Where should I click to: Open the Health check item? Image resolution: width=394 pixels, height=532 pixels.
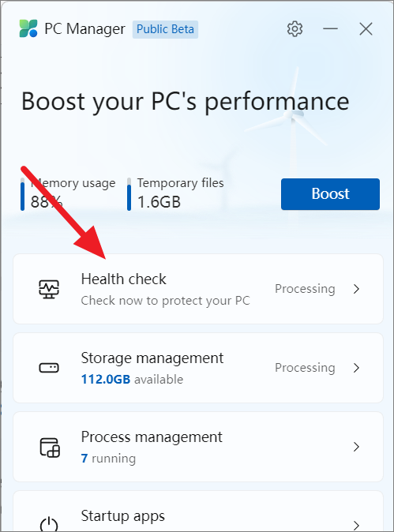click(x=198, y=289)
